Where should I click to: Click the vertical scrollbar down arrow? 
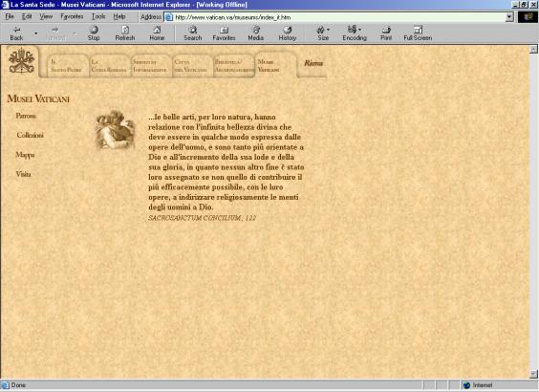click(533, 374)
